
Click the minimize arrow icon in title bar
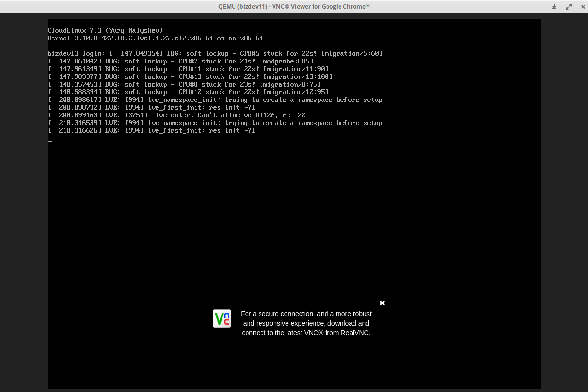[554, 7]
